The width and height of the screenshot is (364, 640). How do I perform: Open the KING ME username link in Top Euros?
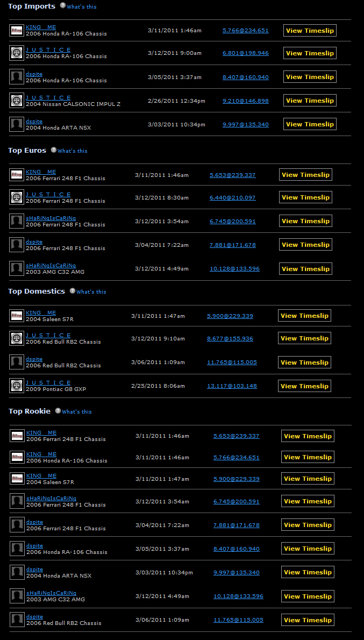pyautogui.click(x=41, y=172)
